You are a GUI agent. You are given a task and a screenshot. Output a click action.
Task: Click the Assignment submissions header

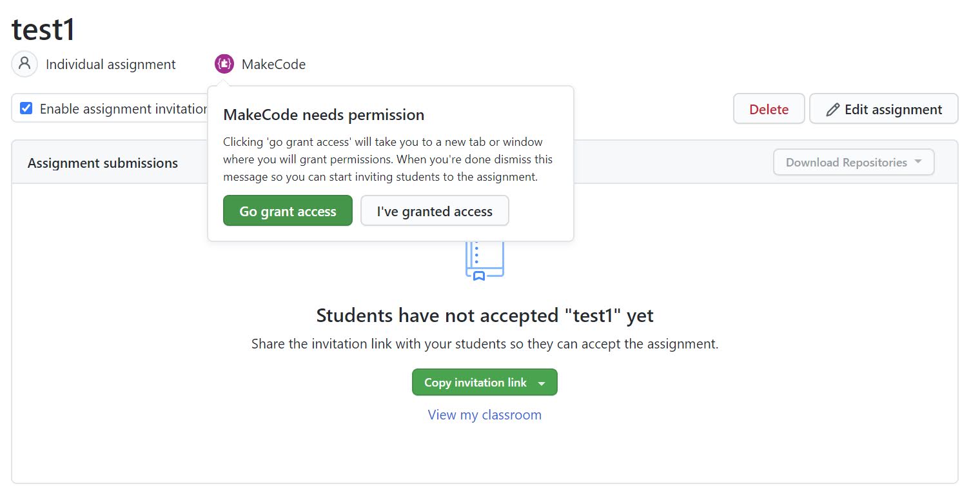pyautogui.click(x=103, y=163)
